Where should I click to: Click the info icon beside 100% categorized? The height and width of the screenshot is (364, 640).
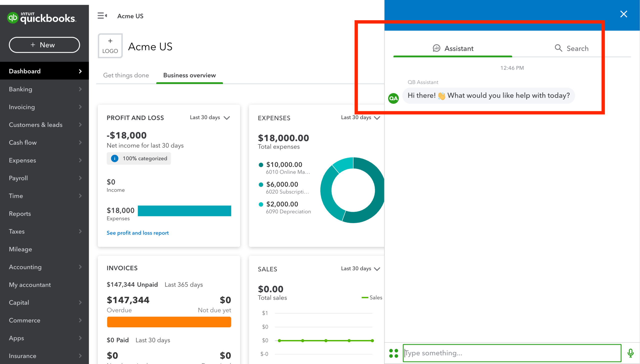pyautogui.click(x=114, y=158)
